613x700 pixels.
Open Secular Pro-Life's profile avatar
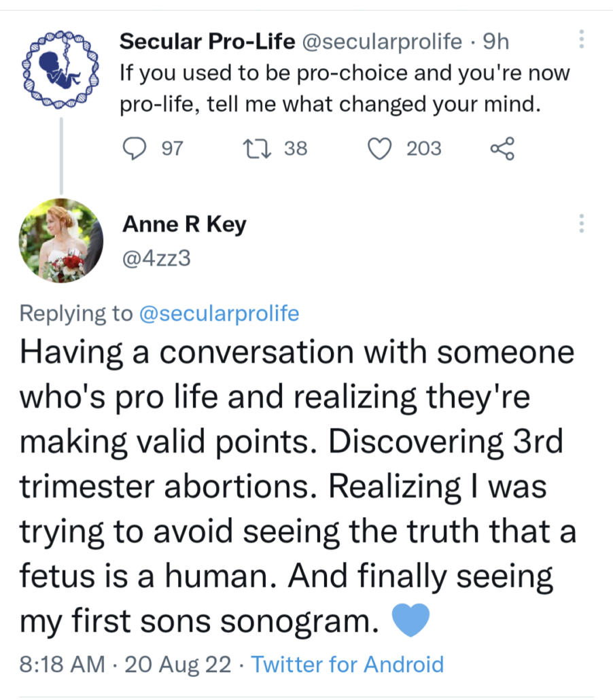click(62, 70)
